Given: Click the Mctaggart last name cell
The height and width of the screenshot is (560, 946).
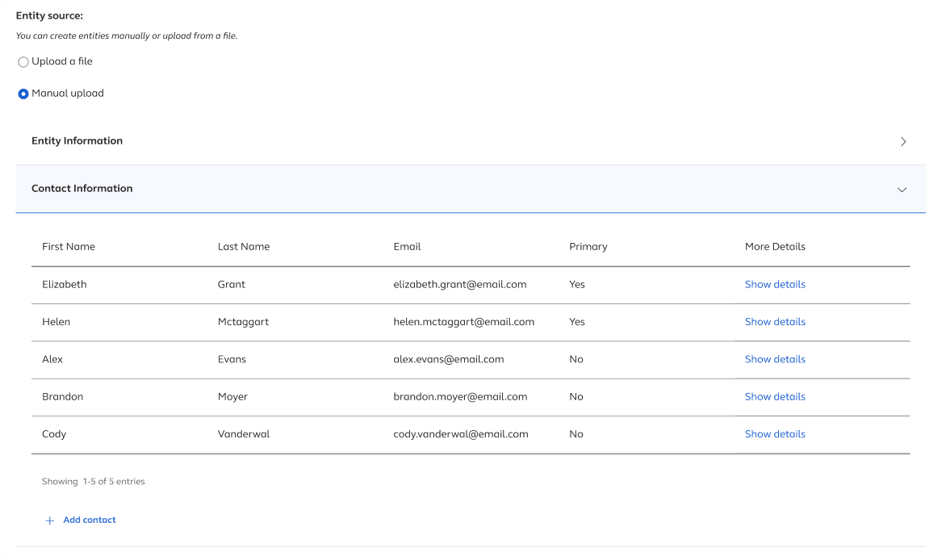Looking at the screenshot, I should (243, 322).
